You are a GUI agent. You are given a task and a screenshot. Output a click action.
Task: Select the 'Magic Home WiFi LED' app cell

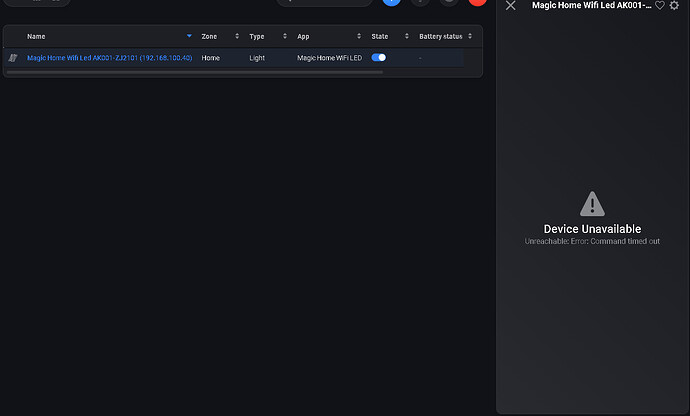tap(330, 58)
